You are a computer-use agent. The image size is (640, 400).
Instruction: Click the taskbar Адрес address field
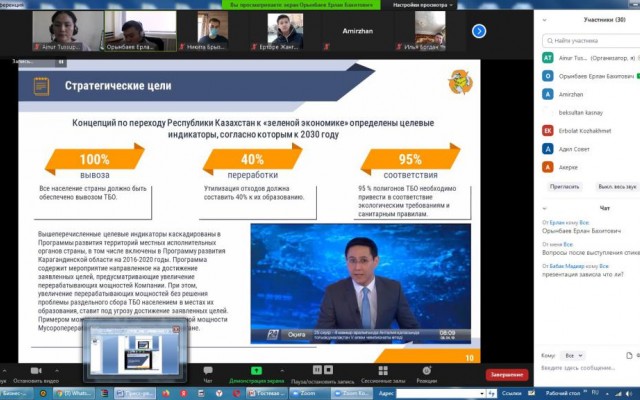441,393
